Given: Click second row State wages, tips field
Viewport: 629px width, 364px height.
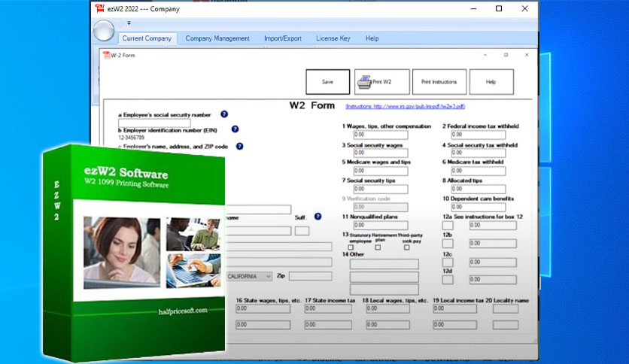Looking at the screenshot, I should (263, 325).
